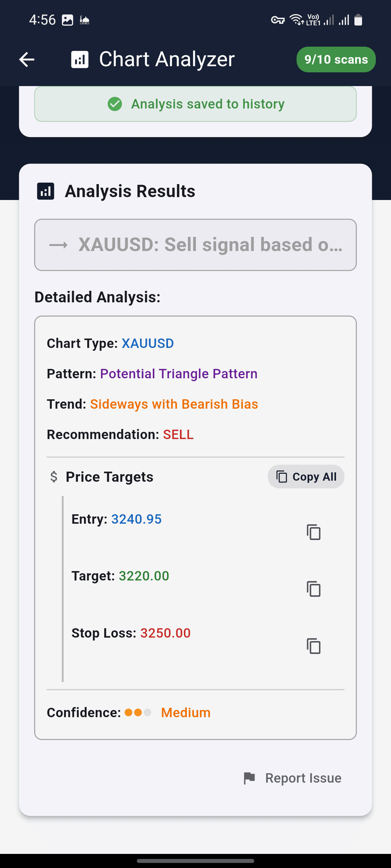The height and width of the screenshot is (868, 391).
Task: Tap the Analysis saved to history banner
Action: (x=195, y=104)
